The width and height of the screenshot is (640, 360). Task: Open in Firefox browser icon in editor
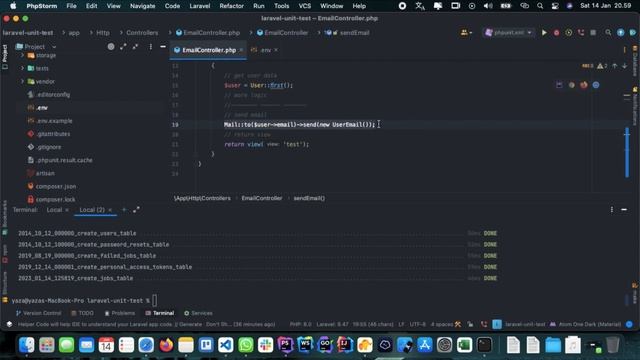[x=584, y=85]
